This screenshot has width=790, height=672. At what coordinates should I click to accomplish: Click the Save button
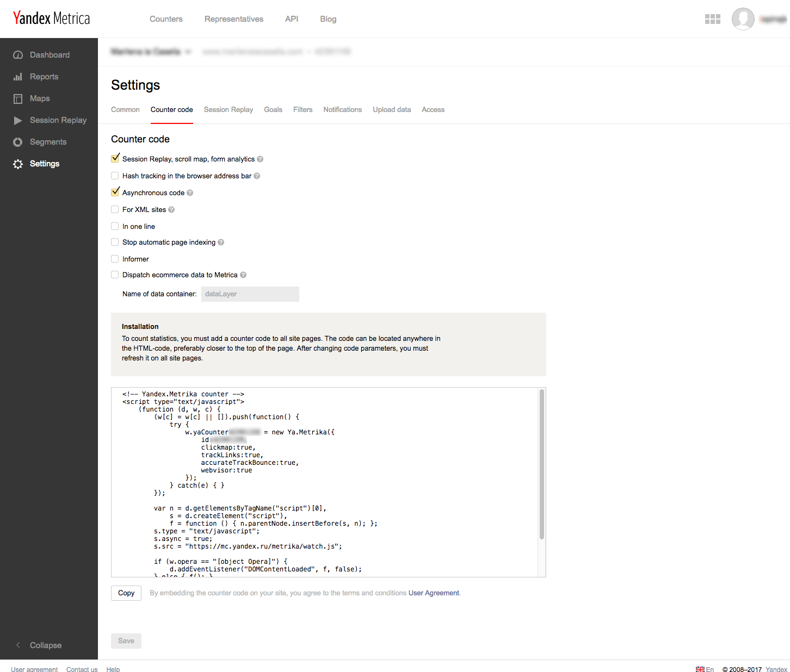click(x=126, y=641)
